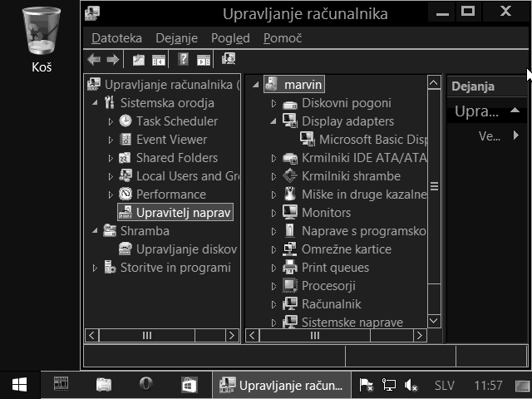Click the Upravljanje diskov disk icon

(126, 249)
